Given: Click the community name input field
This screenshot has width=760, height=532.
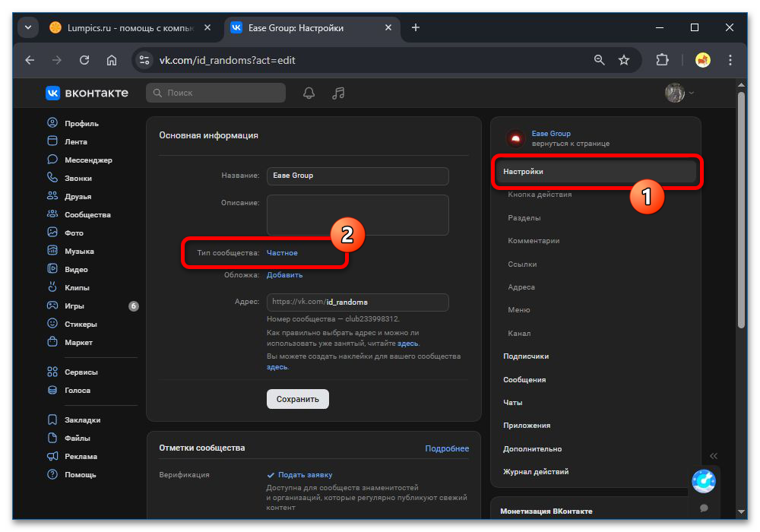Looking at the screenshot, I should point(357,176).
